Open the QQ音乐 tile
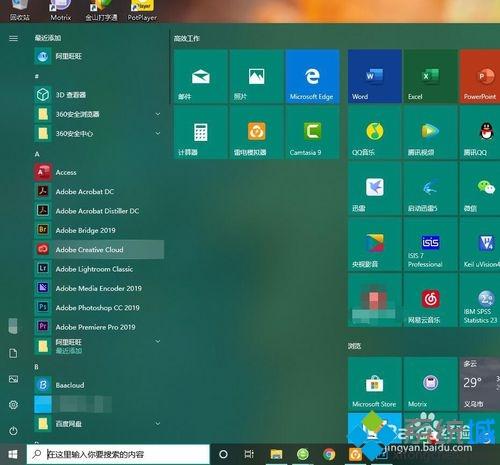This screenshot has height=465, width=500. point(375,132)
